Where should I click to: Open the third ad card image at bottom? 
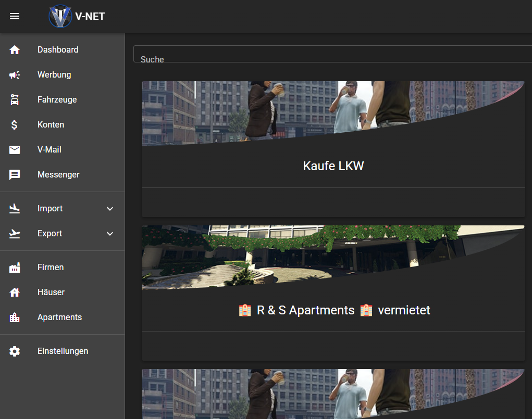[x=333, y=394]
